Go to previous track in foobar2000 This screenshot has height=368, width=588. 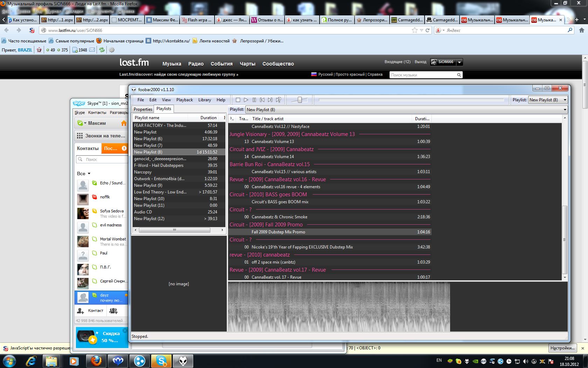[x=262, y=100]
